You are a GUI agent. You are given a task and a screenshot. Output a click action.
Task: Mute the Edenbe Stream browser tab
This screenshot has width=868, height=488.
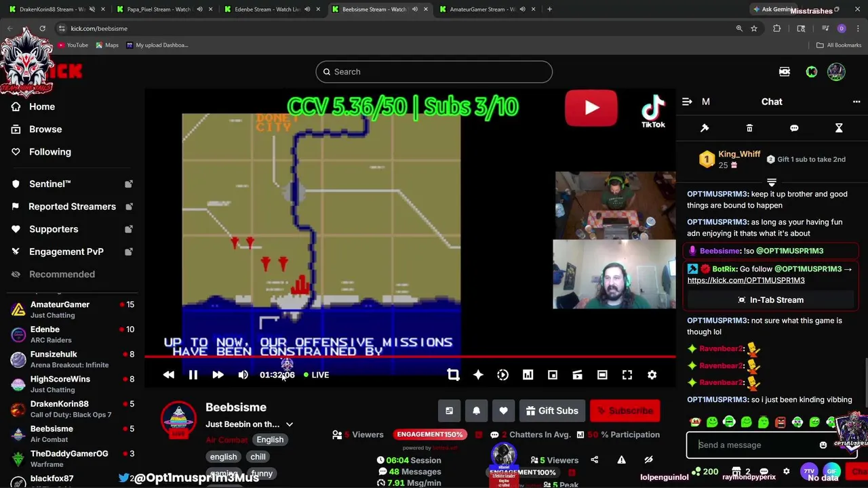[307, 9]
